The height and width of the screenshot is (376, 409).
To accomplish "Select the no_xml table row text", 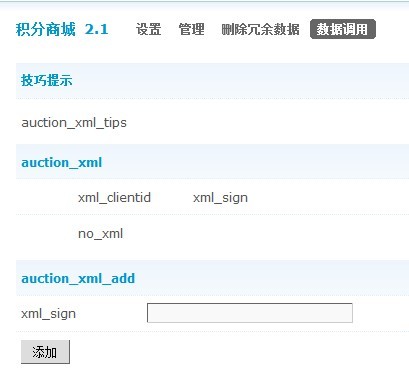I will pos(100,234).
